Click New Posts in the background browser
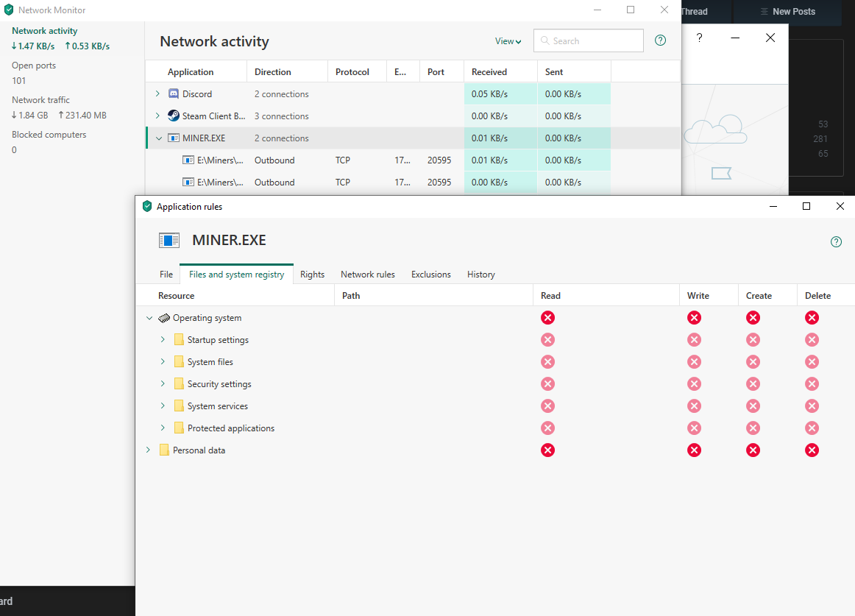 (788, 12)
